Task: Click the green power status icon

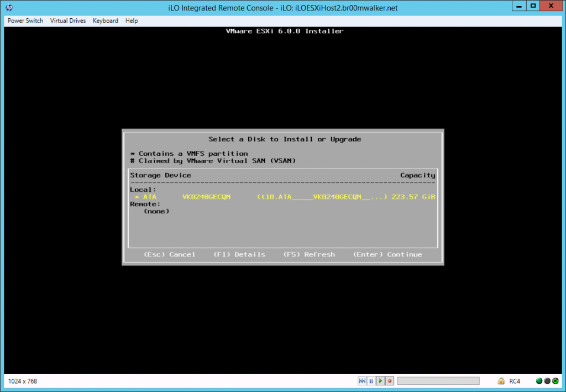Action: [555, 381]
